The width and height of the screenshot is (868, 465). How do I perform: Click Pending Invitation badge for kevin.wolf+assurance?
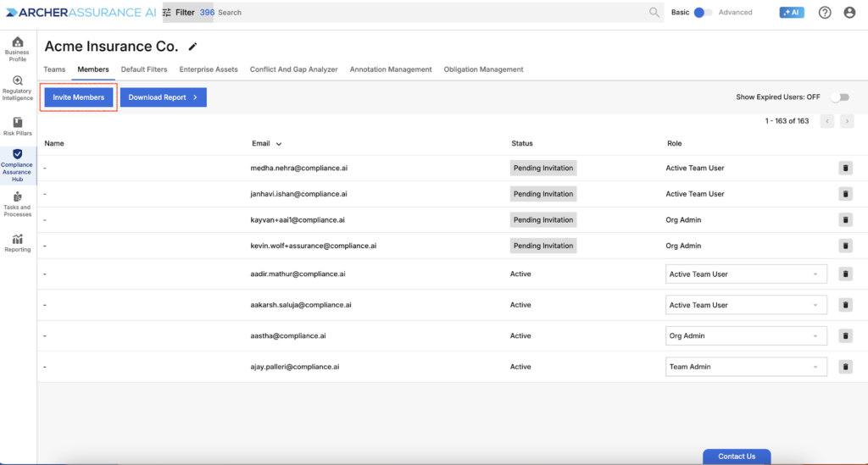tap(543, 246)
